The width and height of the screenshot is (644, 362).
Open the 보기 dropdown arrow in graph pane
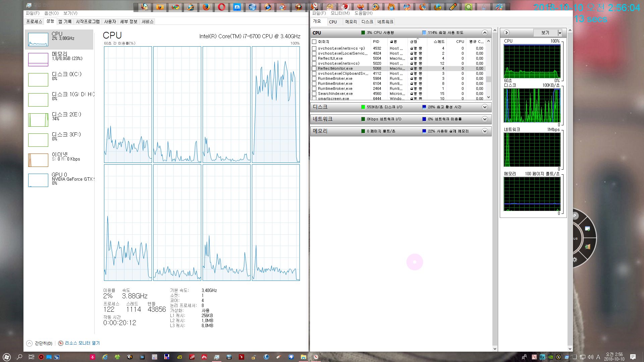[x=560, y=33]
